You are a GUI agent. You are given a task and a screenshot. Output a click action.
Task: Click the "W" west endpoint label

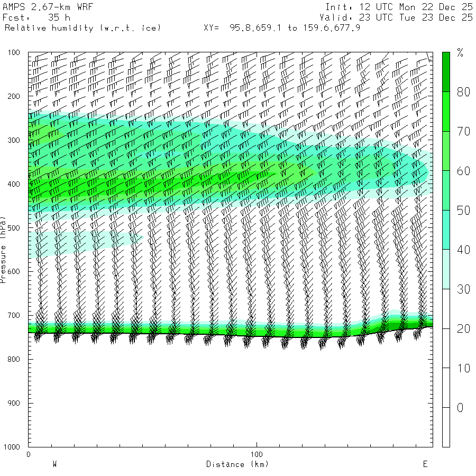click(x=54, y=464)
